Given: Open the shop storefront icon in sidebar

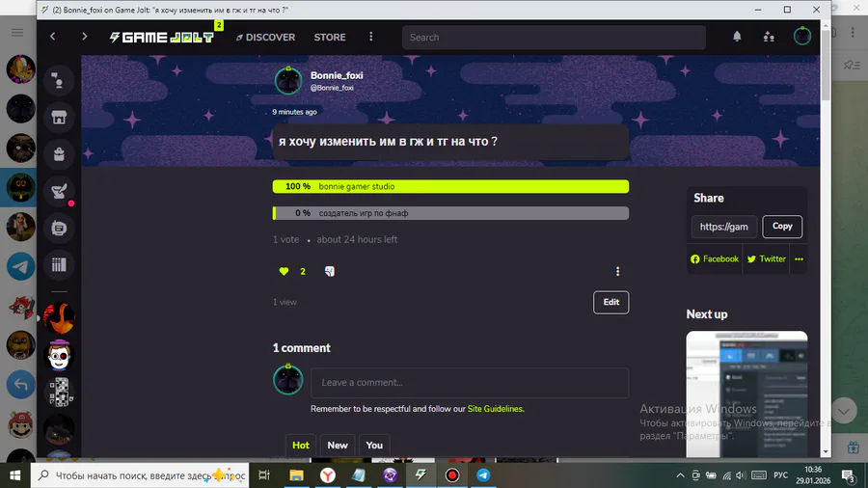Looking at the screenshot, I should (x=59, y=118).
